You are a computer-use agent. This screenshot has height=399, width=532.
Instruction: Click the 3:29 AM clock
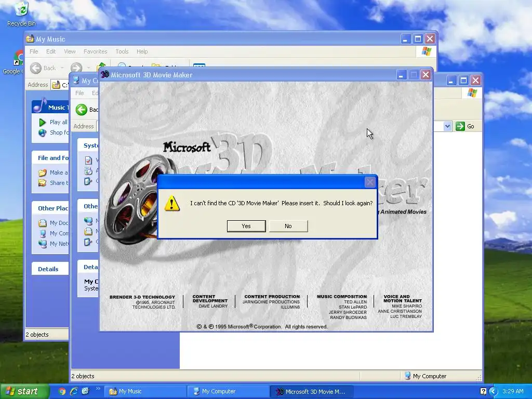click(x=513, y=391)
